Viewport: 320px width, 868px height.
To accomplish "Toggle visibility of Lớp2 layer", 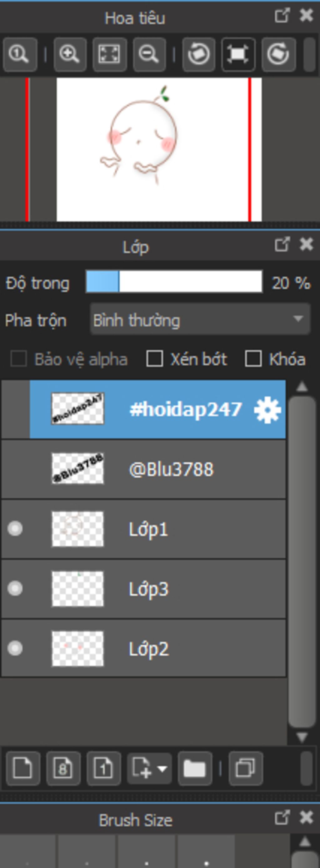I will click(15, 648).
